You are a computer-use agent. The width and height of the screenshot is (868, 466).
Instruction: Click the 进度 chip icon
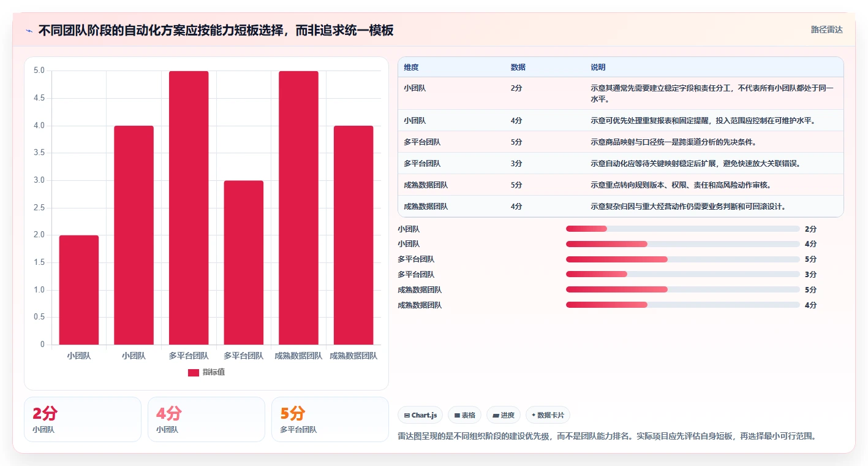click(496, 415)
